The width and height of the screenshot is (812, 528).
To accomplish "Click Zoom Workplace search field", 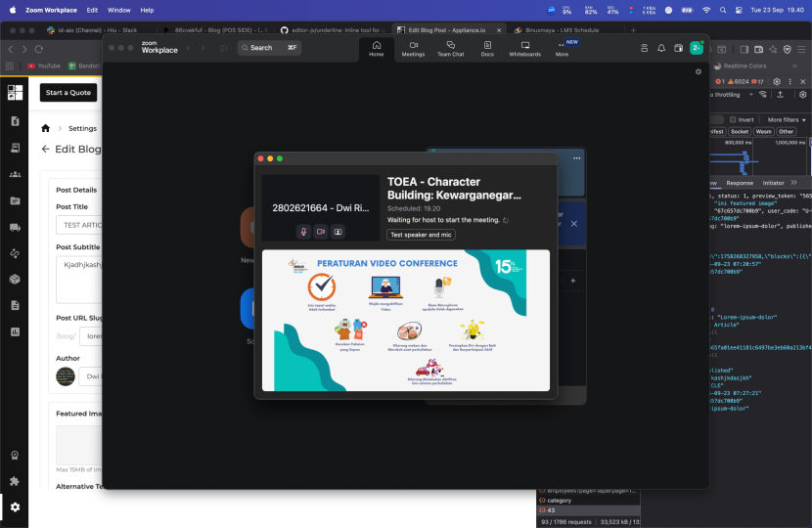I will (270, 48).
